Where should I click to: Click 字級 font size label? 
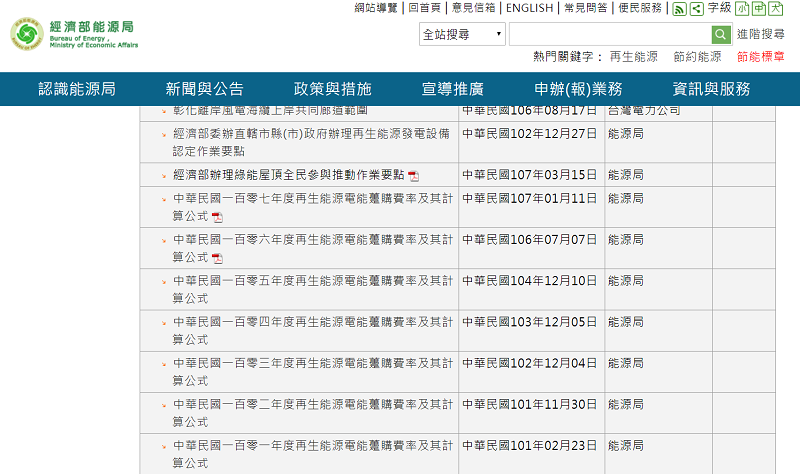[x=720, y=8]
